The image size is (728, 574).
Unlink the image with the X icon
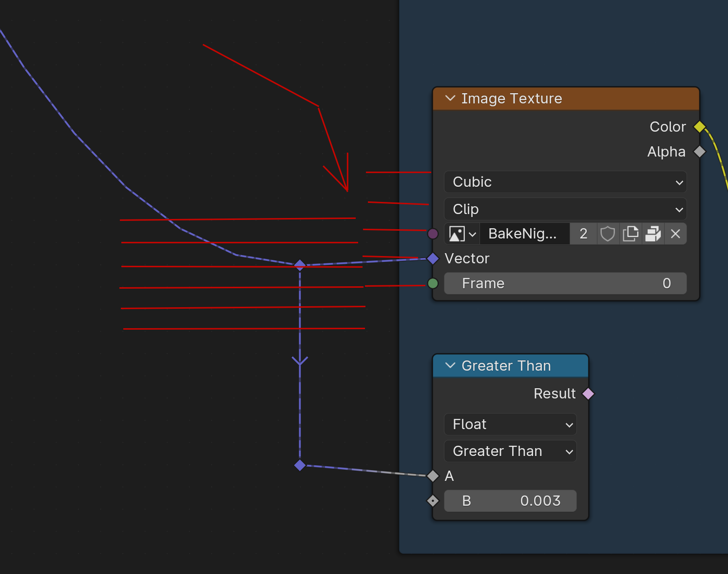675,234
